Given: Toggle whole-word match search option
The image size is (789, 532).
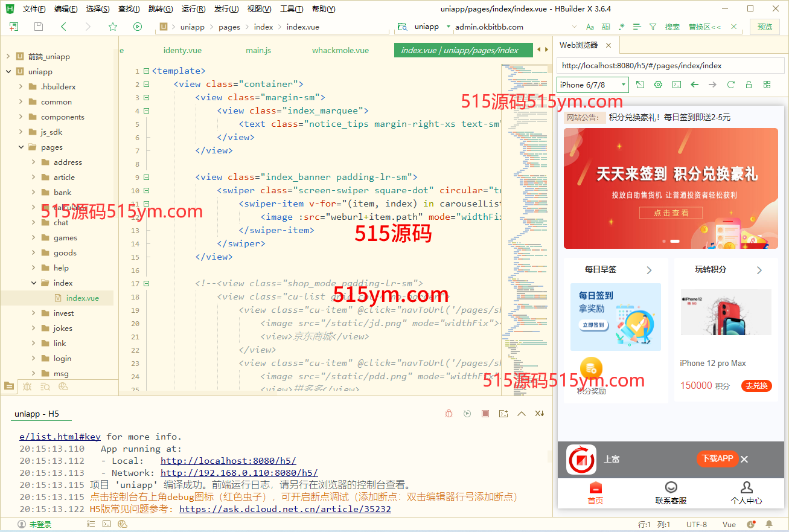Looking at the screenshot, I should (x=605, y=27).
